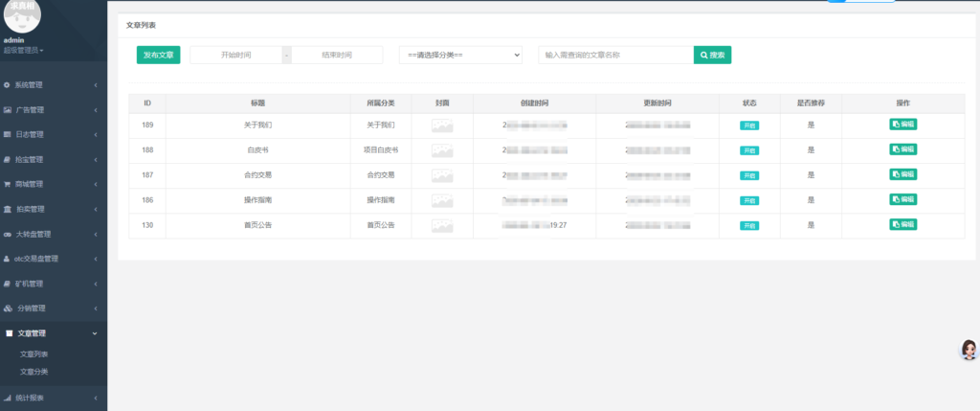Toggle 开启 status for article 130
The width and height of the screenshot is (980, 411).
pyautogui.click(x=748, y=225)
